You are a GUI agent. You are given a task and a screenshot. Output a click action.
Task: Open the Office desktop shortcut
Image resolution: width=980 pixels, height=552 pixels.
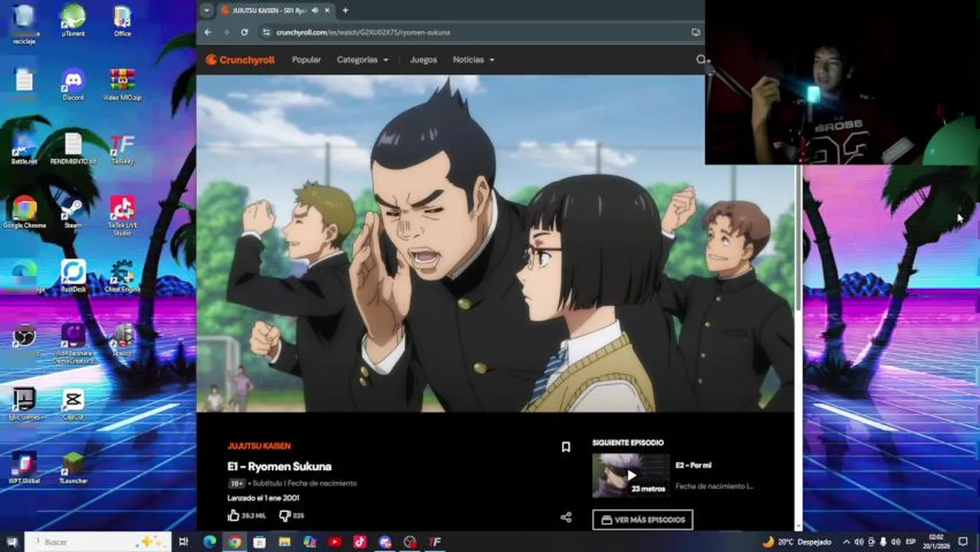[x=122, y=21]
